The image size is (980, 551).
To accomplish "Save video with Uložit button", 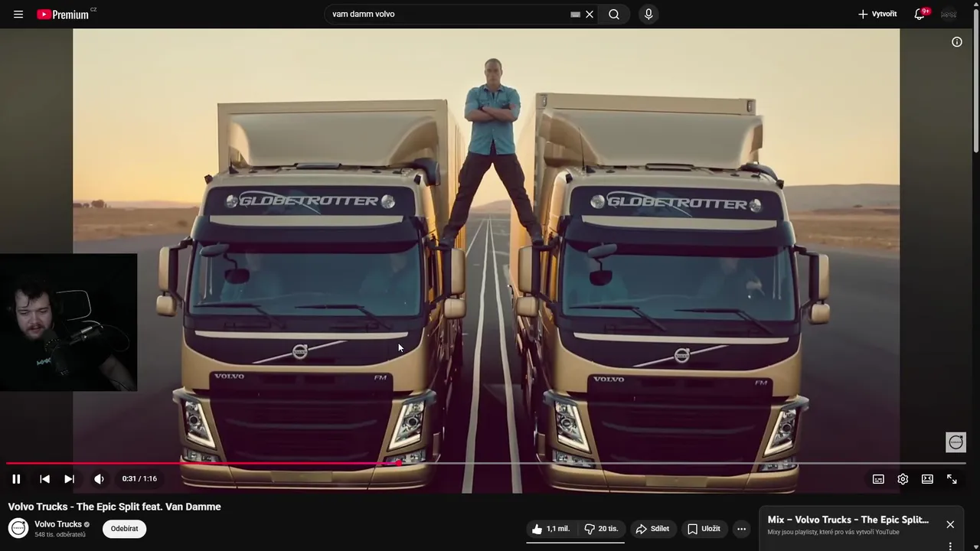I will pos(704,529).
